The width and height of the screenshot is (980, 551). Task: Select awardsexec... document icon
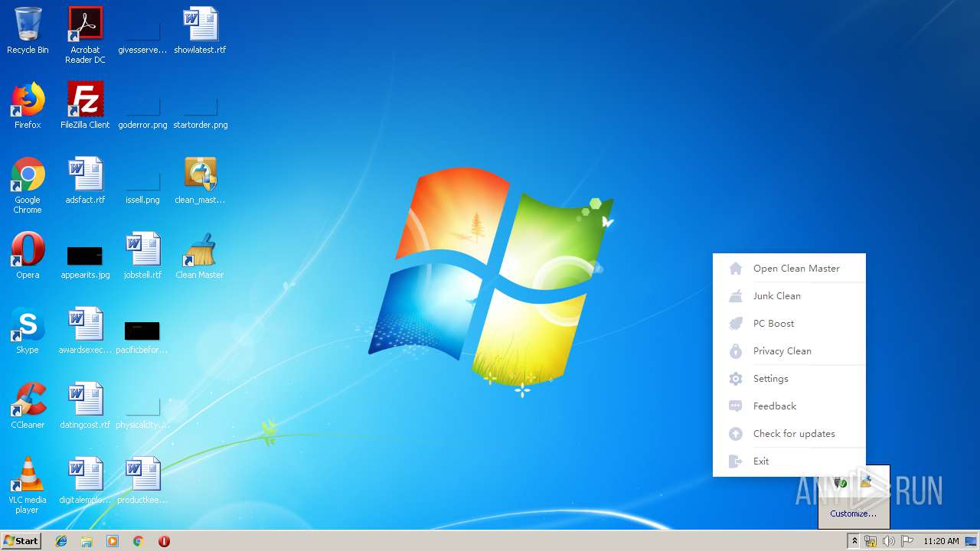point(85,331)
